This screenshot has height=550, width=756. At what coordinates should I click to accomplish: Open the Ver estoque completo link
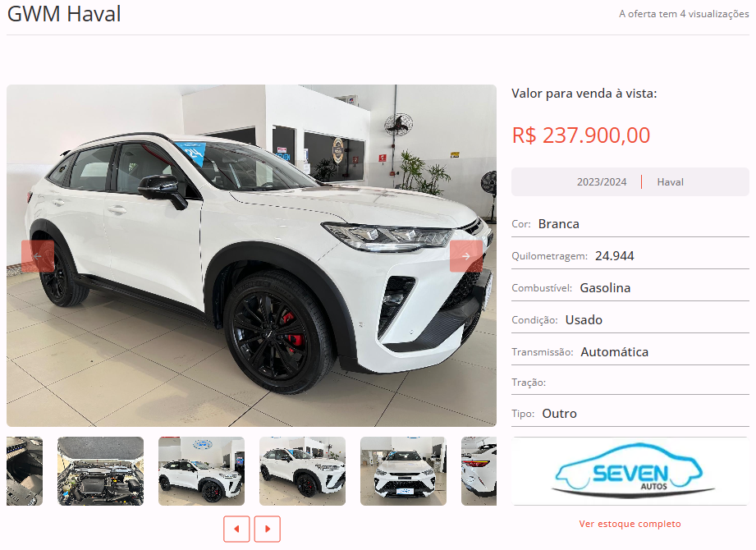tap(630, 524)
